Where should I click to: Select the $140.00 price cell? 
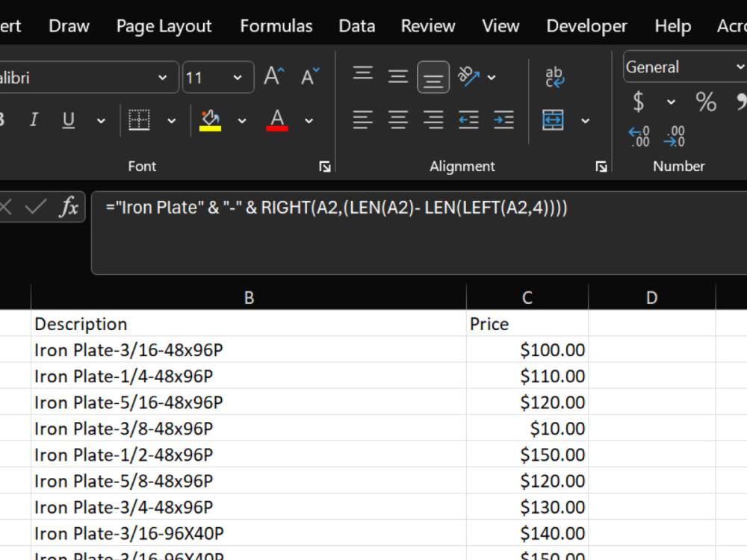point(527,533)
